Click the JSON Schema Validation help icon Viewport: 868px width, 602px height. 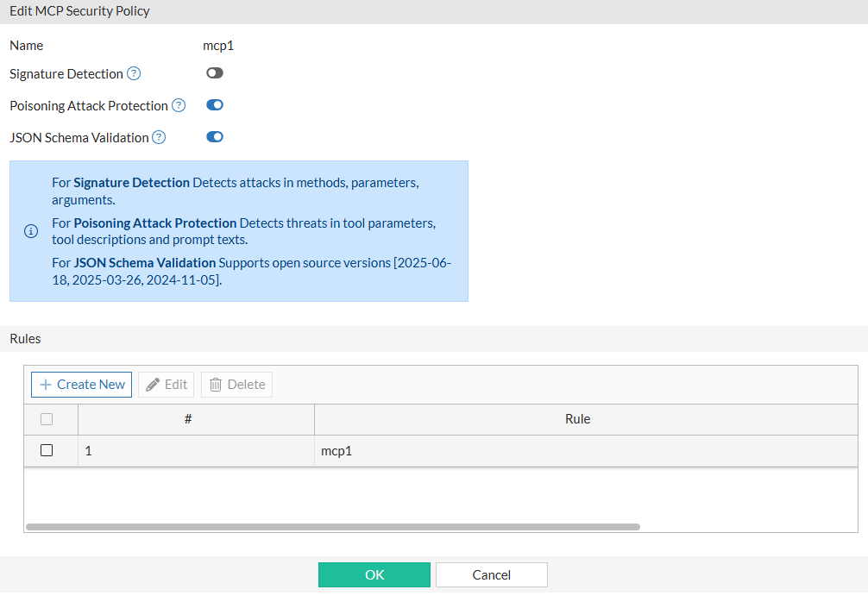click(159, 137)
